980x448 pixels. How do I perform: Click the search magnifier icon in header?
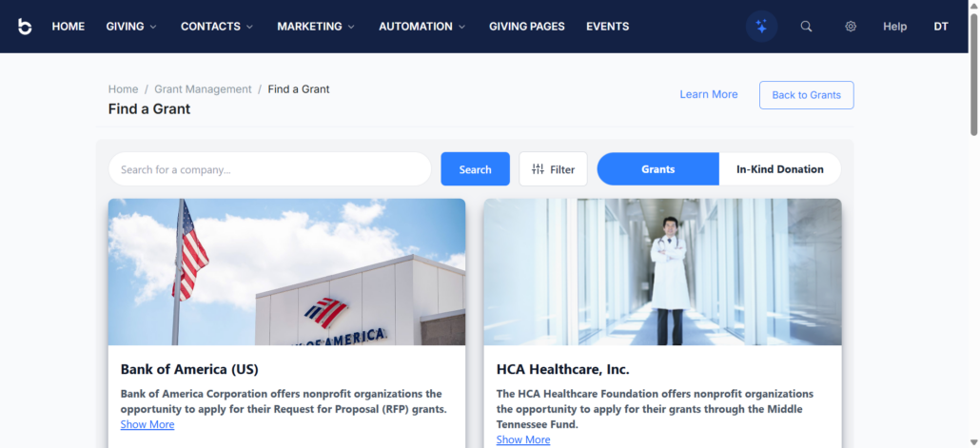coord(806,27)
